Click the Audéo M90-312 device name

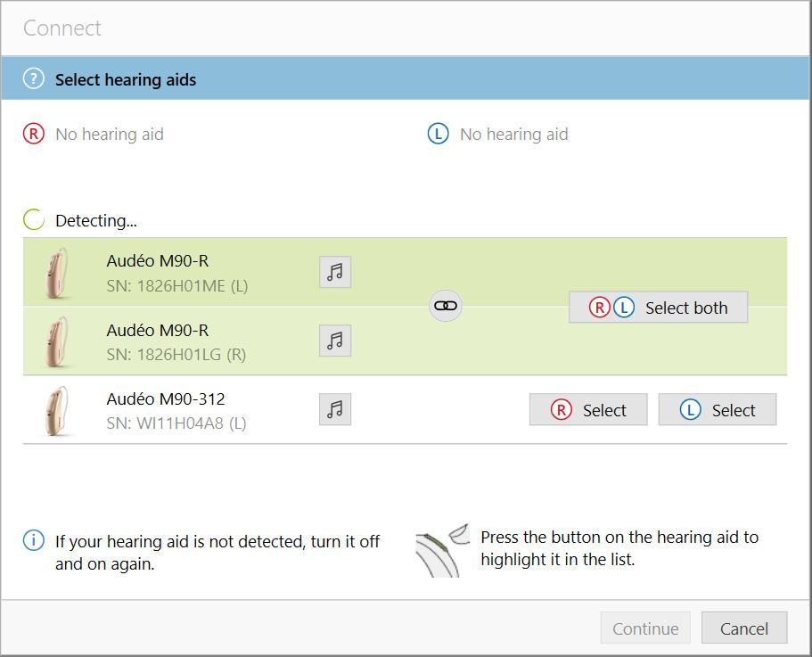166,398
